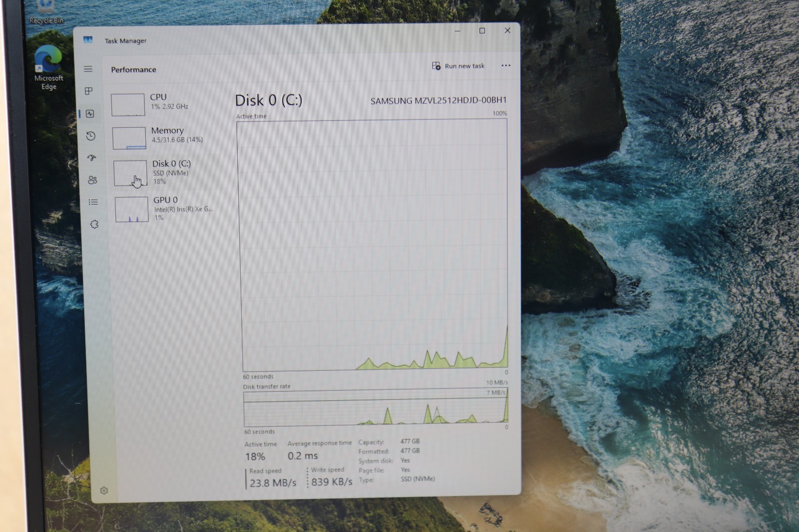This screenshot has height=532, width=799.
Task: Open the Users page icon
Action: click(x=92, y=180)
